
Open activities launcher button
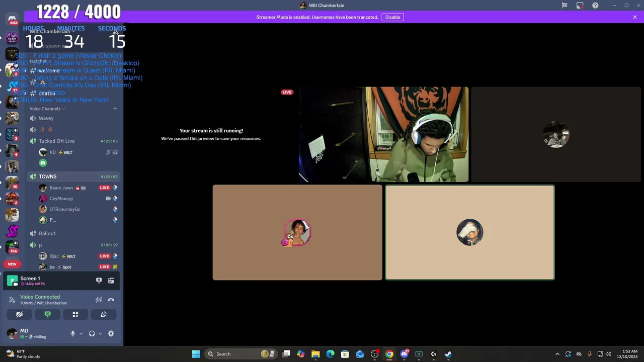pos(75,314)
